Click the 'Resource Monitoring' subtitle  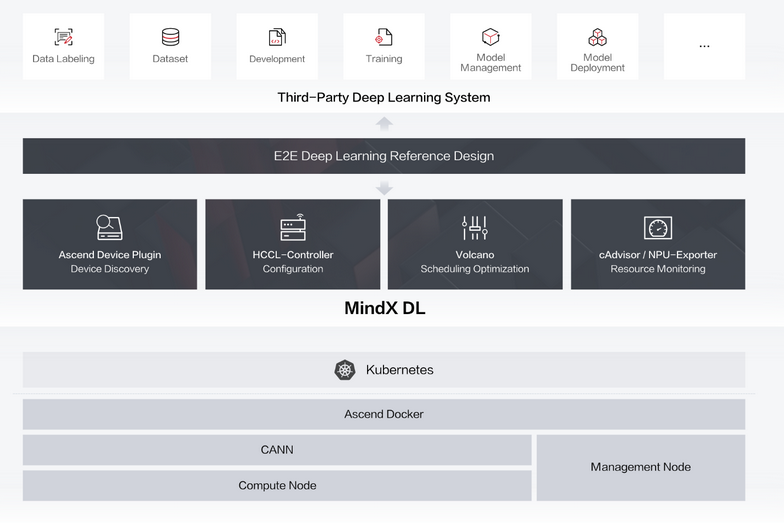click(x=658, y=269)
